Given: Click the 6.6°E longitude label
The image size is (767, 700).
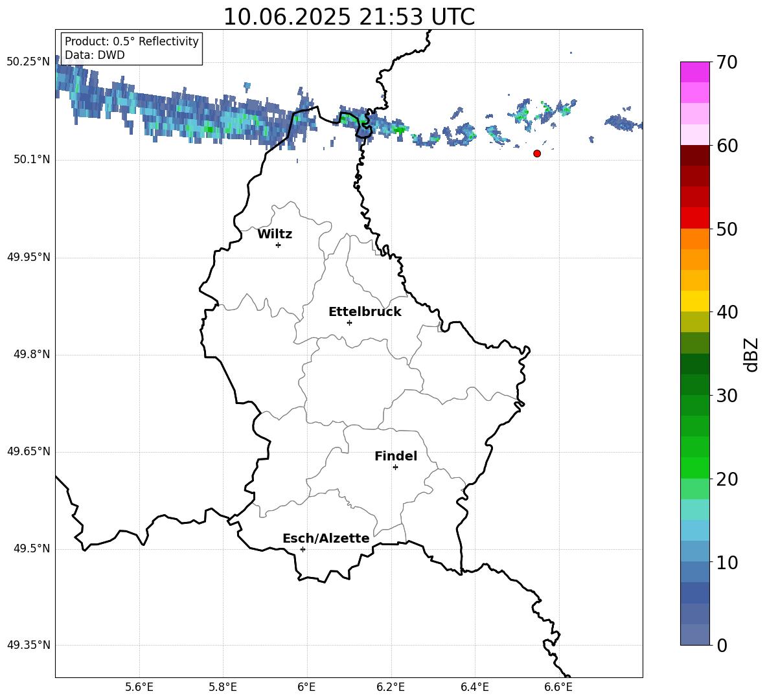Looking at the screenshot, I should (558, 687).
